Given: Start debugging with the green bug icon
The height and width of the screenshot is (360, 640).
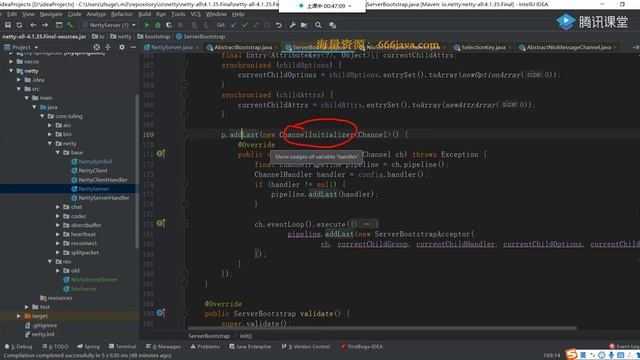Looking at the screenshot, I should click(x=158, y=25).
